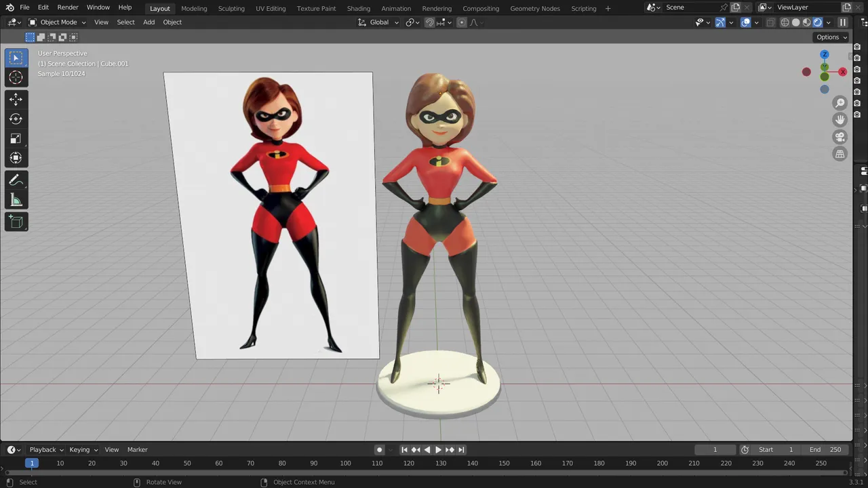Open the Options dropdown
This screenshot has height=488, width=868.
(831, 37)
